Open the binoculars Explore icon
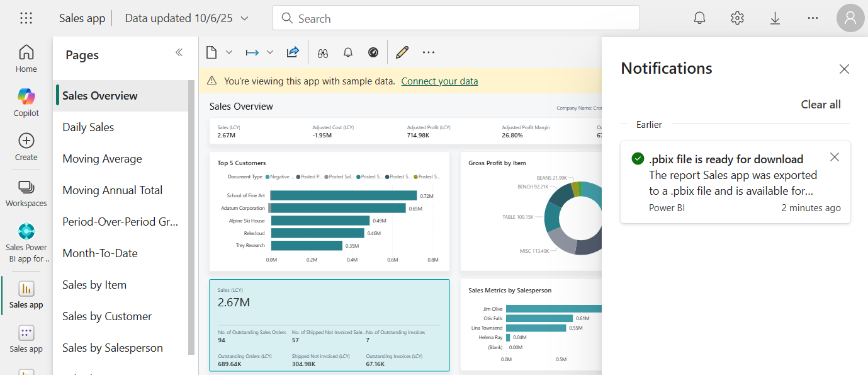The width and height of the screenshot is (868, 375). [x=323, y=53]
